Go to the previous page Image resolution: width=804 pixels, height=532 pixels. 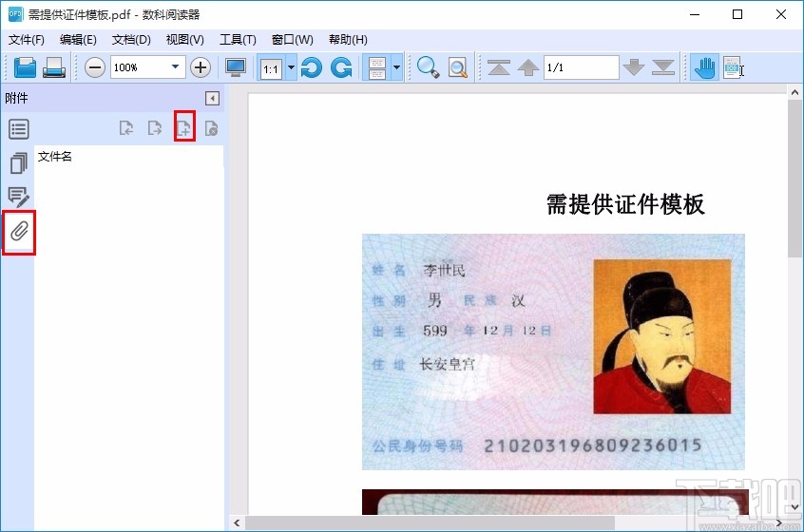[x=528, y=67]
